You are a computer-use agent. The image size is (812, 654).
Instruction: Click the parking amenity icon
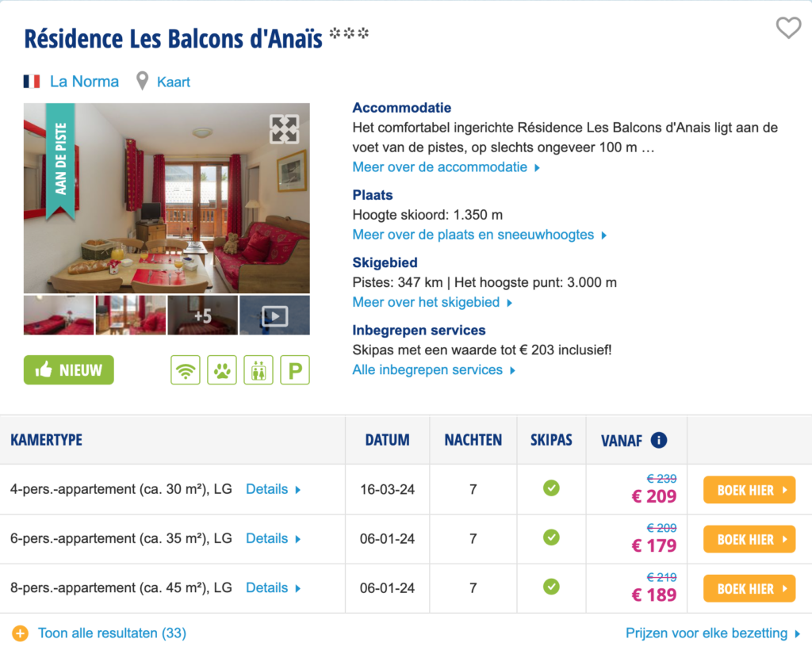pyautogui.click(x=295, y=370)
